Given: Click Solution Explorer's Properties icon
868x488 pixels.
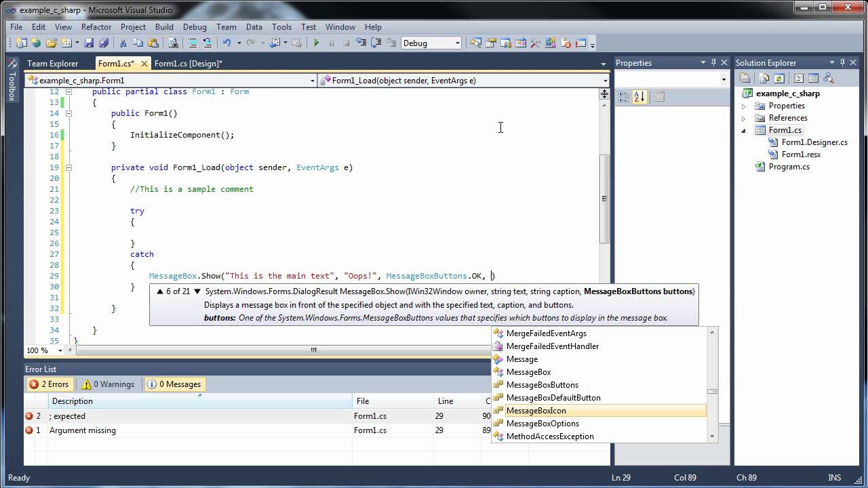Looking at the screenshot, I should (744, 79).
